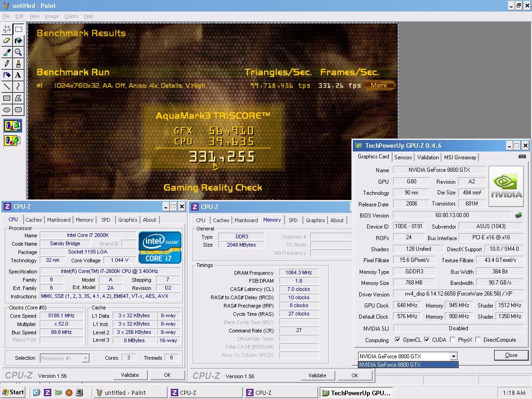The width and height of the screenshot is (532, 399).
Task: Select the Pencil tool in Paint
Action: click(x=7, y=64)
